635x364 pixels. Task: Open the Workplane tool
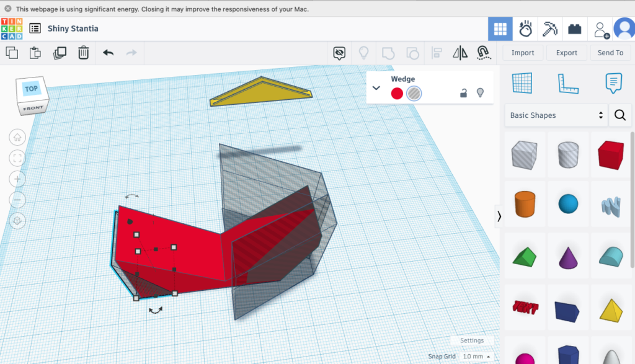(x=522, y=82)
